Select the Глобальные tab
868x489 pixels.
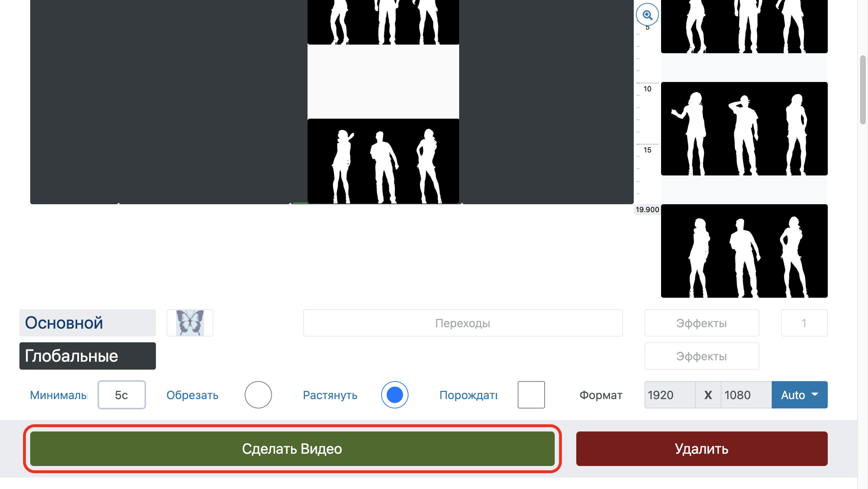(x=88, y=355)
